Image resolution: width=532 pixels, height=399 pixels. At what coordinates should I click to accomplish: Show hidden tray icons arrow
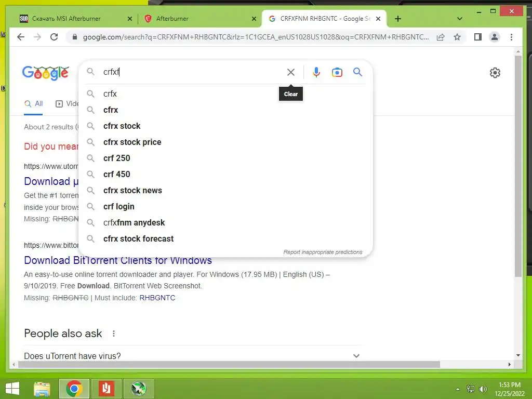point(458,389)
